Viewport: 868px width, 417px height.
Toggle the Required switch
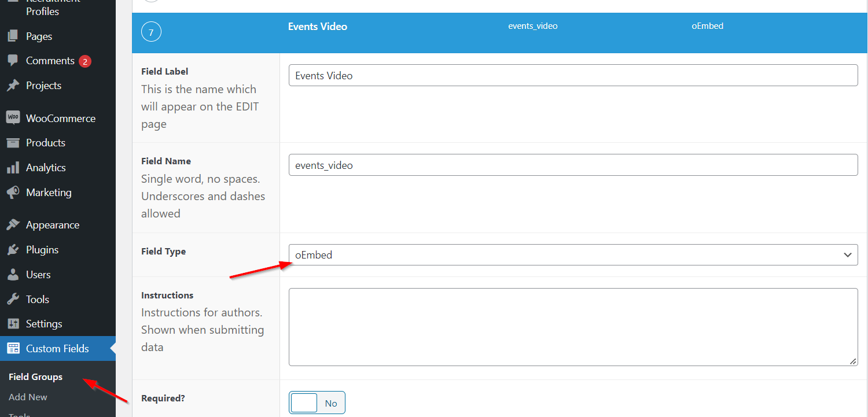pos(317,403)
